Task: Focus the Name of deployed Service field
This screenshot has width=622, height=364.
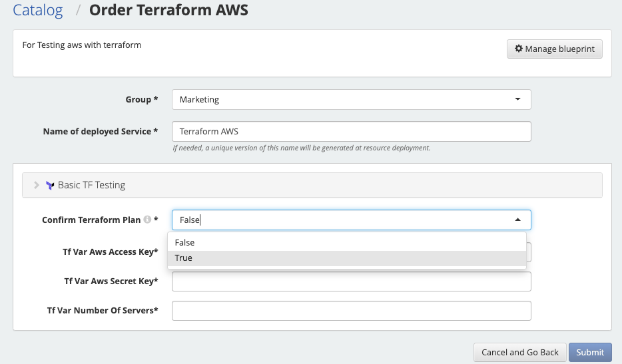Action: point(352,131)
